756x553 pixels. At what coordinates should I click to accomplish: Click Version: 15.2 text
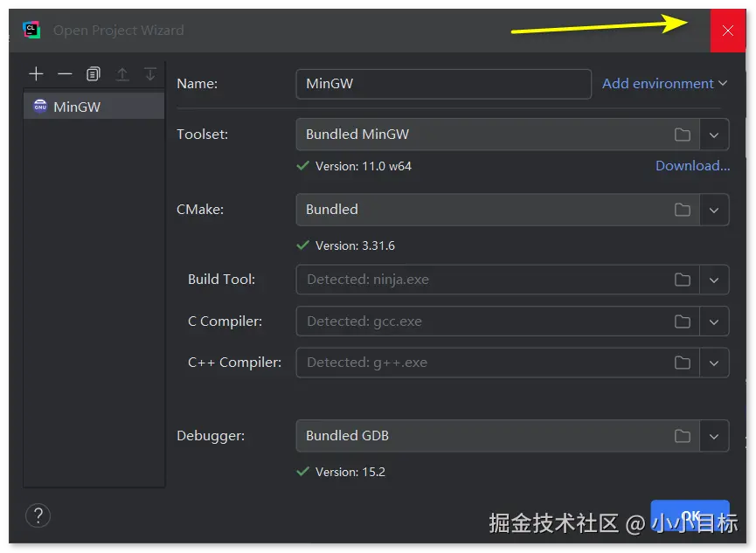pyautogui.click(x=350, y=472)
